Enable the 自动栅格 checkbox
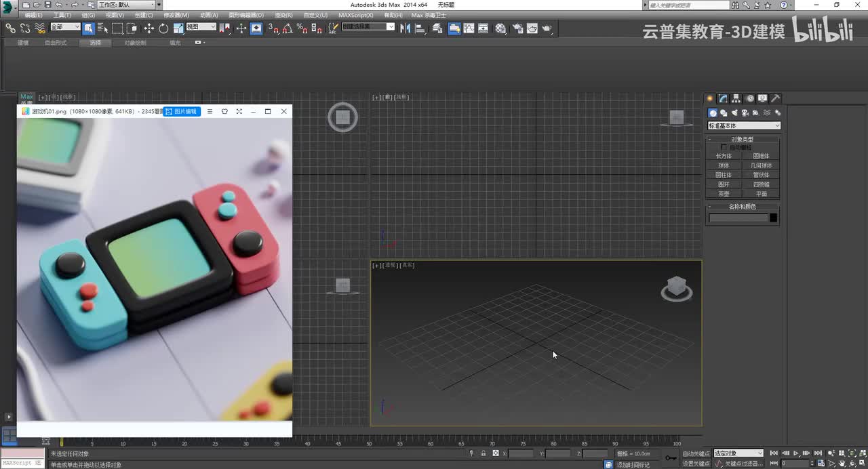This screenshot has width=868, height=469. pos(724,147)
